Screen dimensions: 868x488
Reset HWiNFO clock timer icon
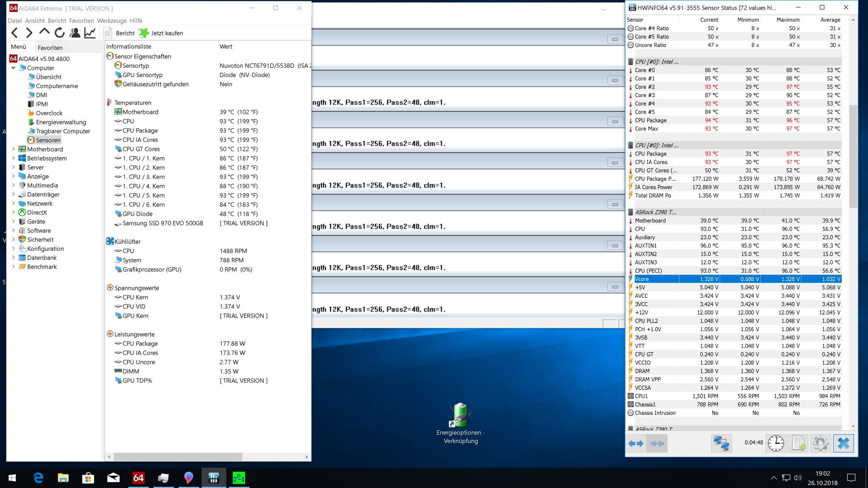(x=776, y=443)
